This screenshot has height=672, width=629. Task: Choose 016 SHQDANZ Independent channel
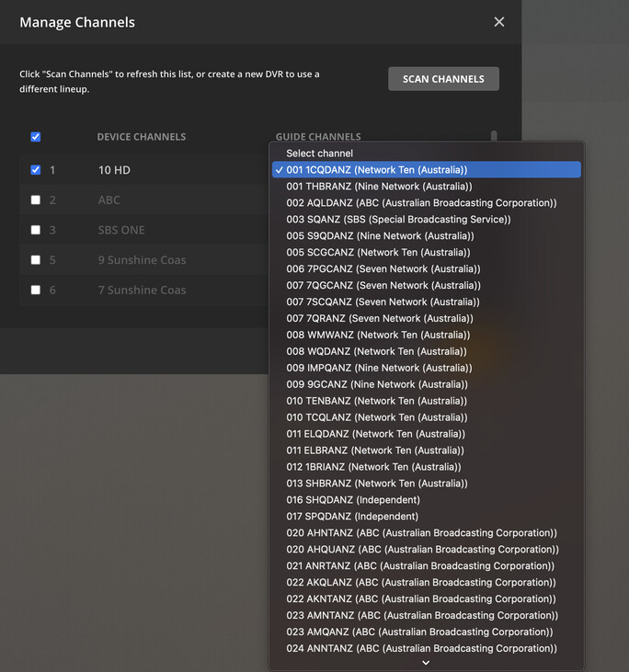352,500
